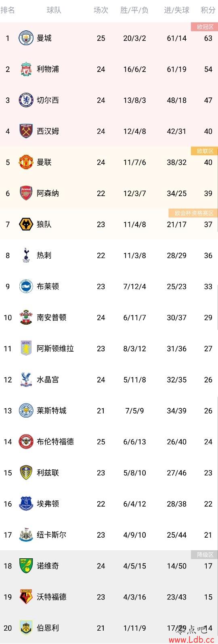The width and height of the screenshot is (218, 644).
Task: Open team name 莱斯特城
Action: pos(52,411)
